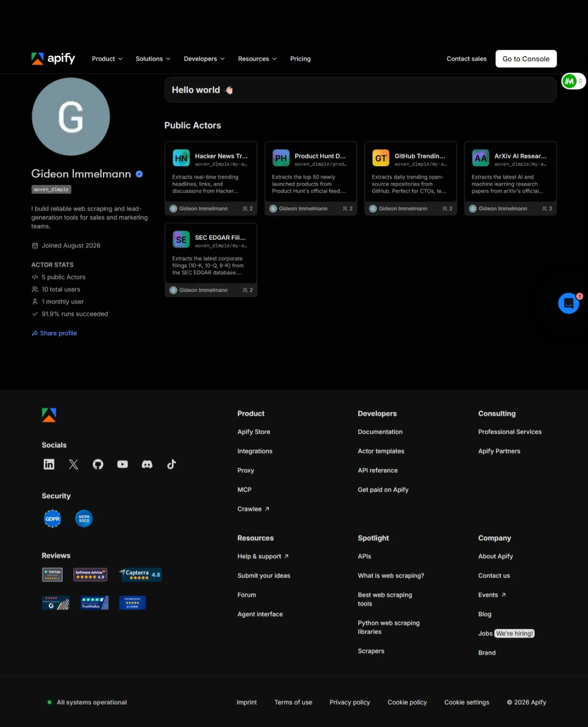Click the SE actor icon
The height and width of the screenshot is (727, 588).
(x=181, y=240)
